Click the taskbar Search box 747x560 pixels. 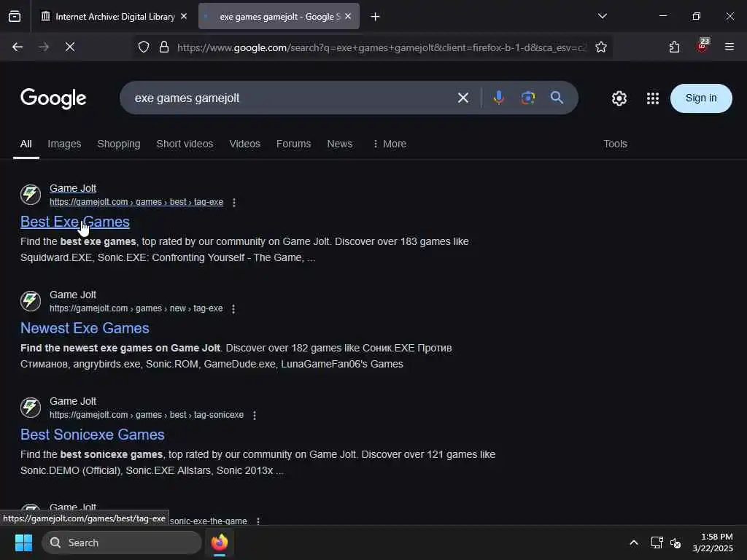122,542
